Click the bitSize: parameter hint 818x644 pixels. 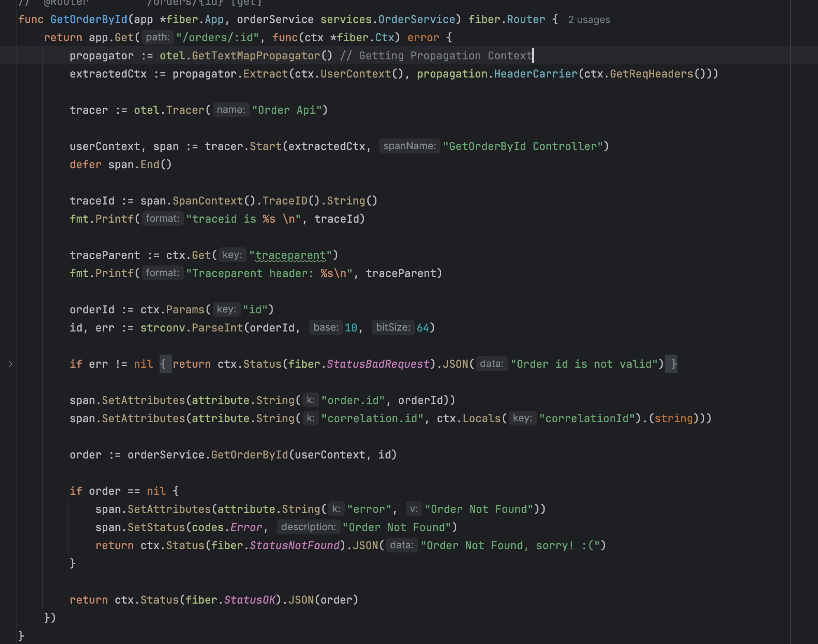[393, 328]
